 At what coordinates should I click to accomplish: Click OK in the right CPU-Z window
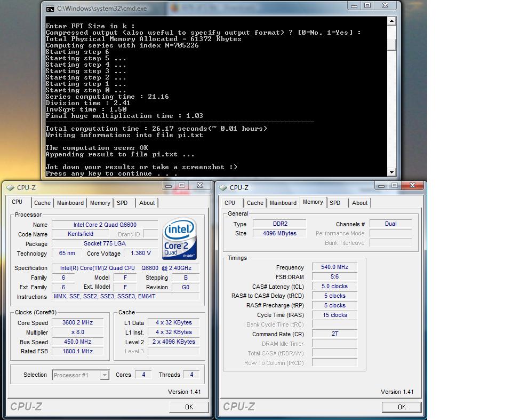tap(402, 407)
